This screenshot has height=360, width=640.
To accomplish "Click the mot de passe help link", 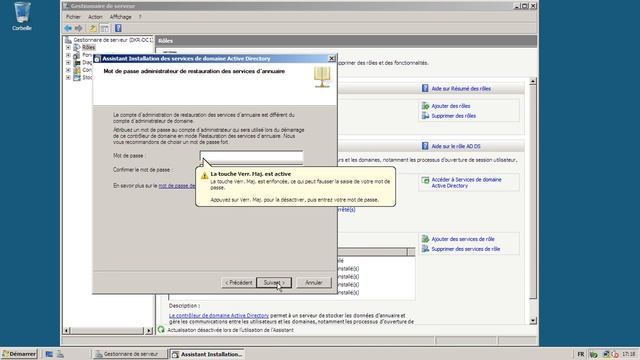I will click(x=177, y=186).
